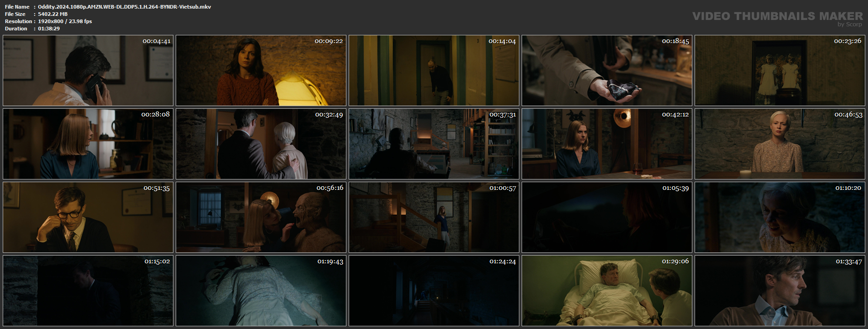Open the frame at 00:32:49
Screen dimensions: 868x329
click(x=261, y=144)
